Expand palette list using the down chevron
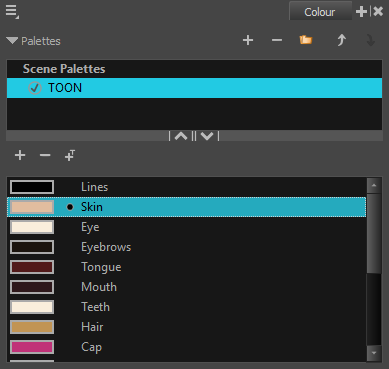 (207, 136)
